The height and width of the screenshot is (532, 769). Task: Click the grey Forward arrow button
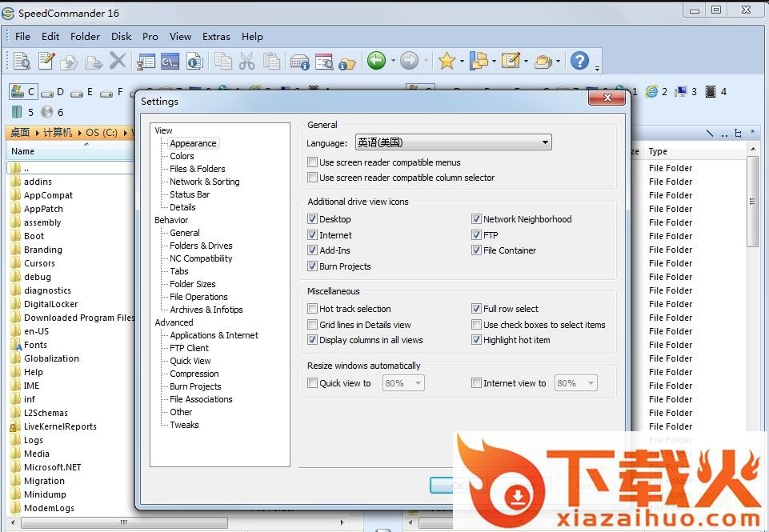[409, 61]
